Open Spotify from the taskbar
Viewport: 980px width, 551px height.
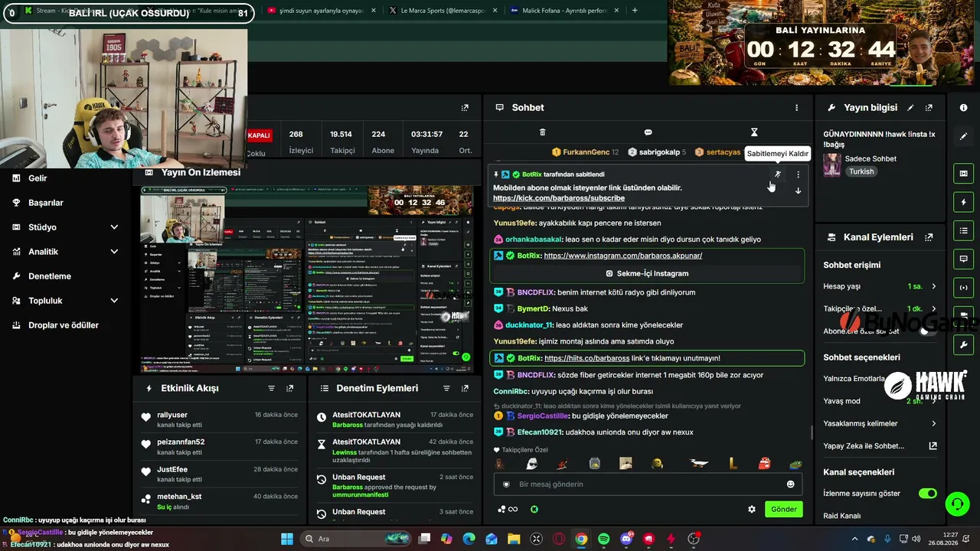tap(603, 539)
